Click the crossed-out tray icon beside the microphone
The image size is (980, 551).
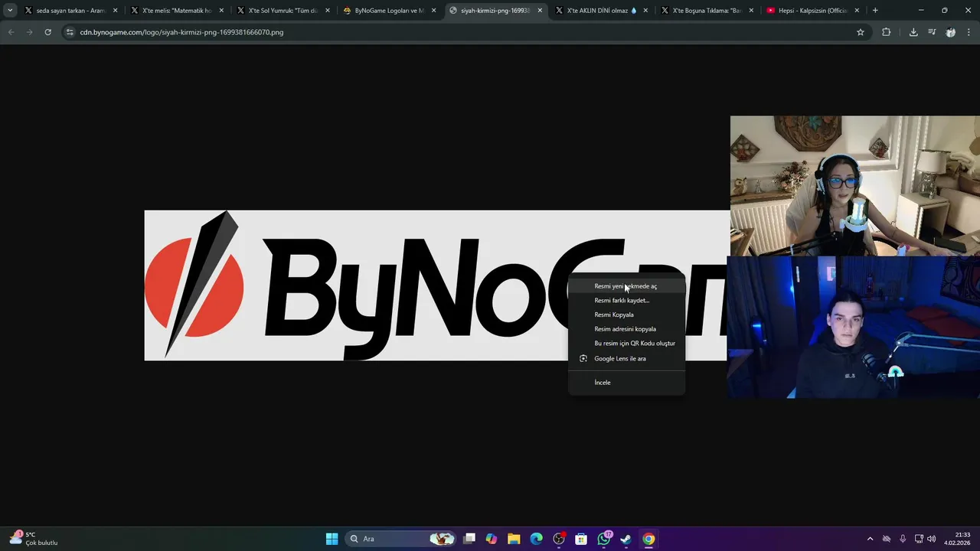(887, 539)
